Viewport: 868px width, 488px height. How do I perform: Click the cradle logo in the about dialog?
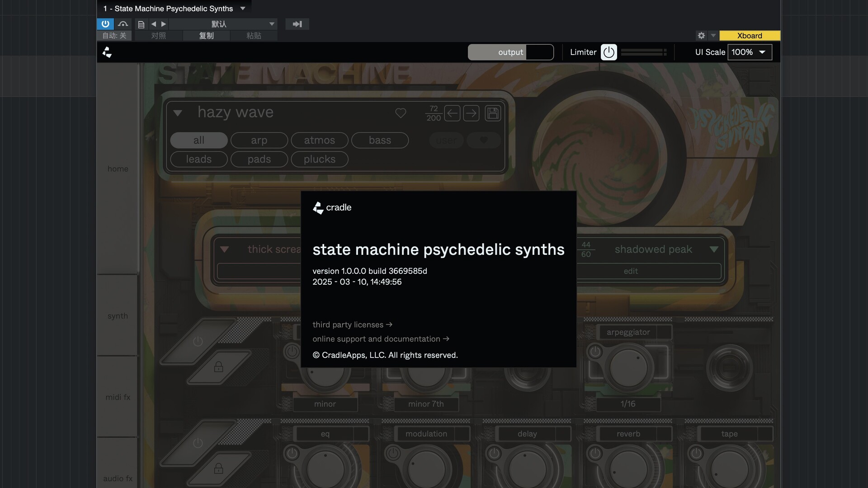[x=332, y=208]
